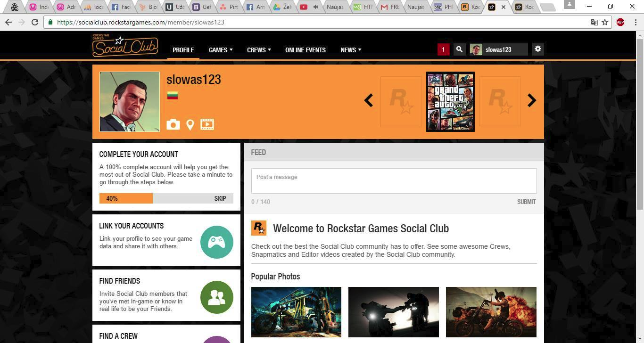Switch to the YouTube tab

point(308,7)
